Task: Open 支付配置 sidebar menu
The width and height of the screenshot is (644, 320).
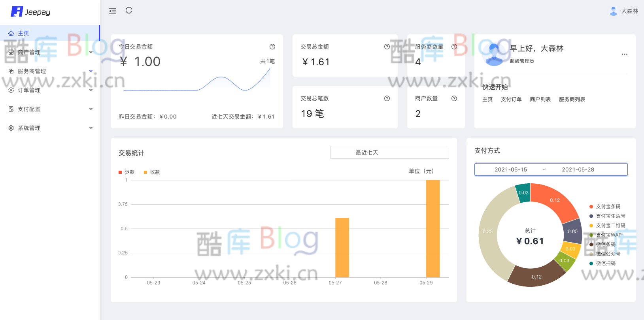Action: tap(50, 109)
